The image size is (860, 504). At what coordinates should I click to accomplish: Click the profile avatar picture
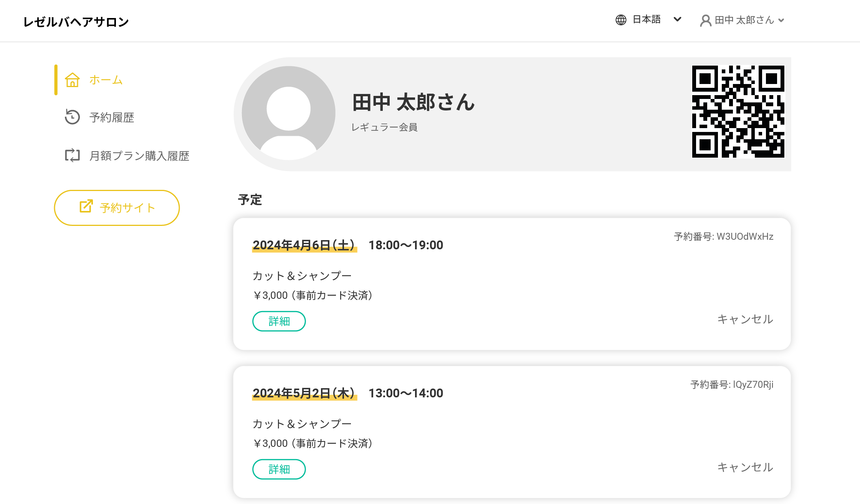(x=288, y=113)
